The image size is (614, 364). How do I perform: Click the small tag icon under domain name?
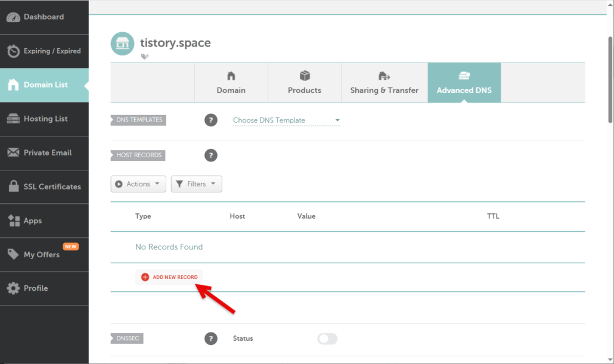145,57
